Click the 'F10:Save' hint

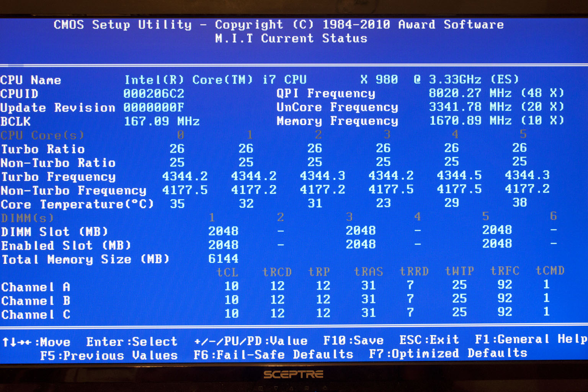[x=353, y=340]
